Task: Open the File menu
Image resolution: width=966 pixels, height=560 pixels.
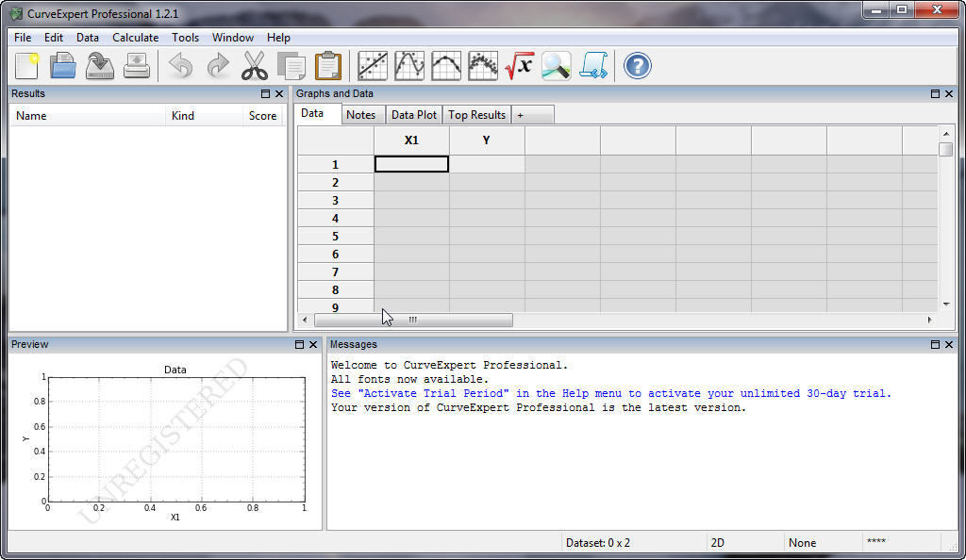Action: [23, 38]
